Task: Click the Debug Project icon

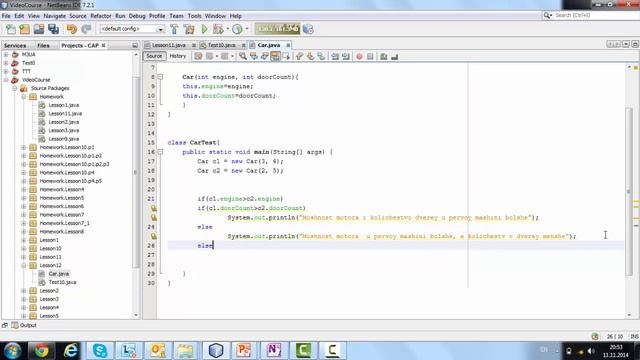Action: pos(218,29)
